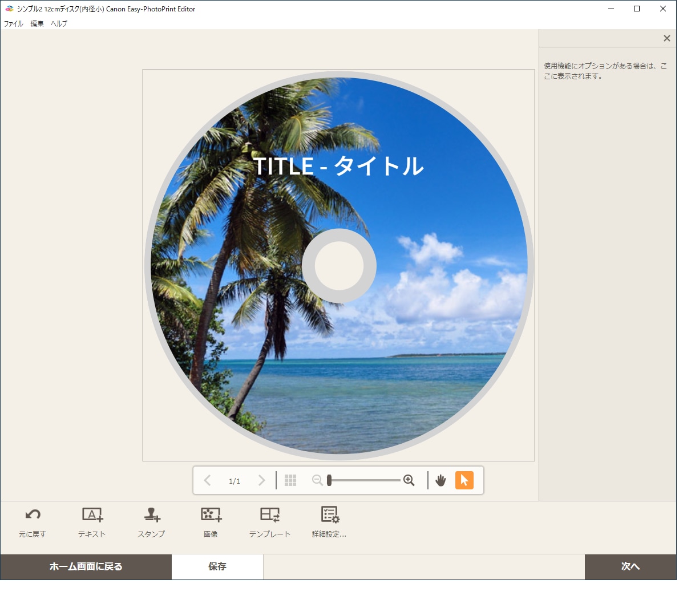Open the スタンプ stamp tool
The width and height of the screenshot is (679, 616).
click(x=151, y=522)
